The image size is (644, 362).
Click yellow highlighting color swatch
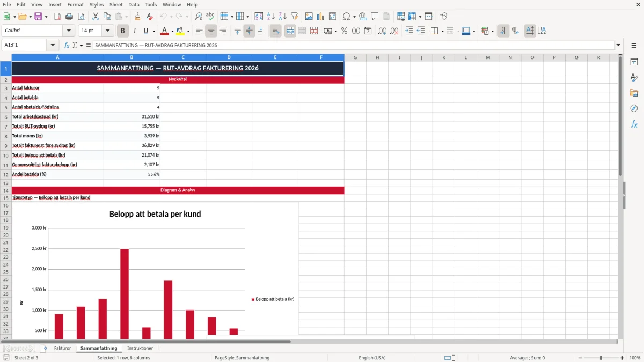tap(180, 31)
